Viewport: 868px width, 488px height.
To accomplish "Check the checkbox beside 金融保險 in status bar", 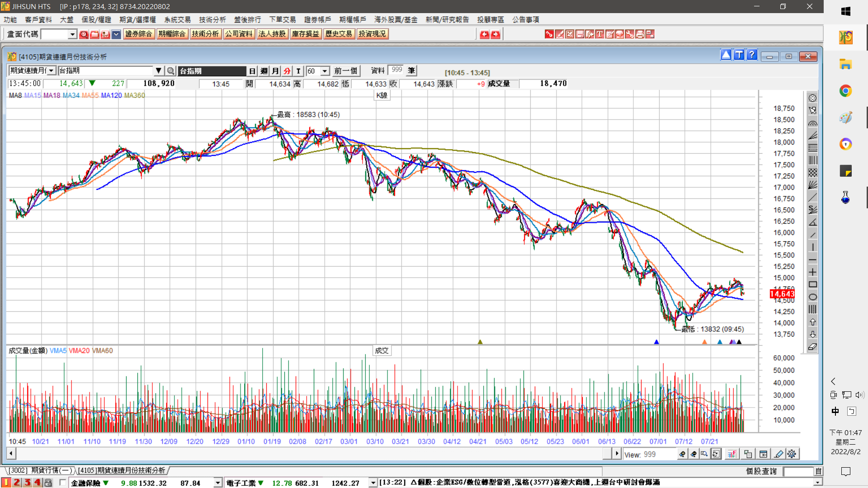I will tap(63, 483).
